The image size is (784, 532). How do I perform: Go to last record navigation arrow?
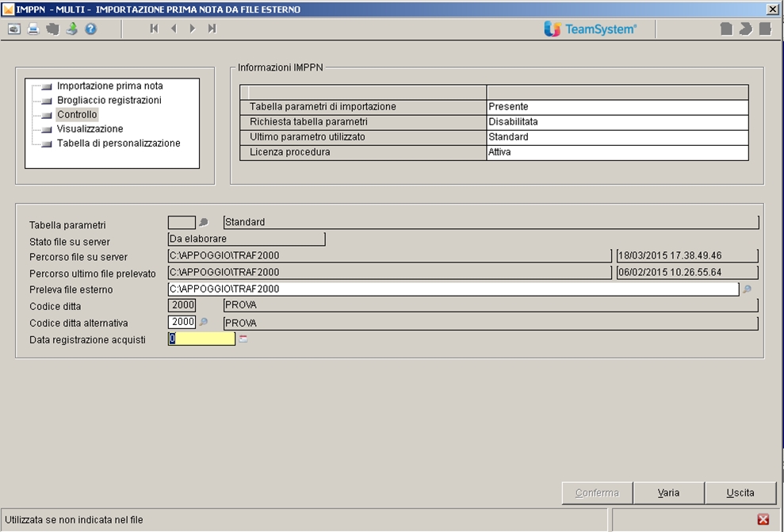coord(212,29)
